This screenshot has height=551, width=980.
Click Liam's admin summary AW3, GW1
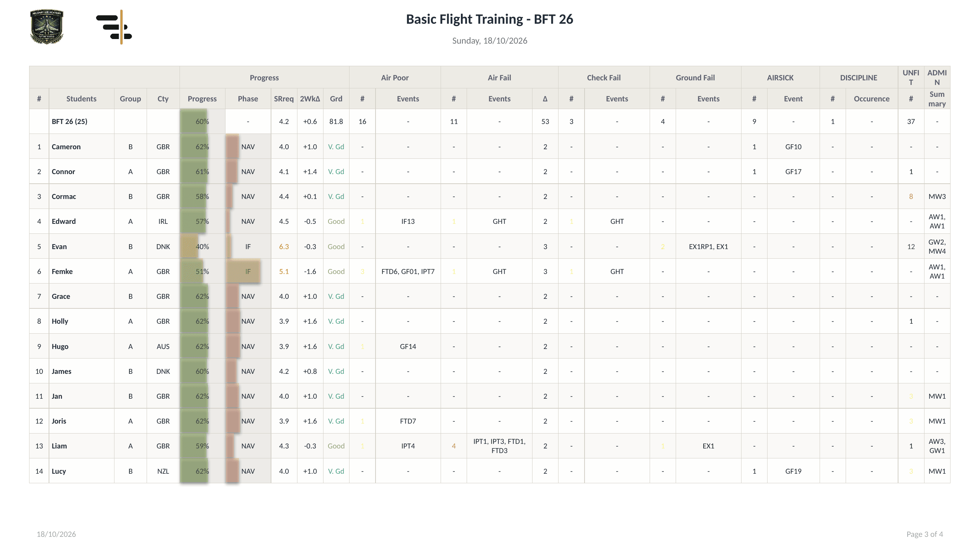pyautogui.click(x=937, y=446)
